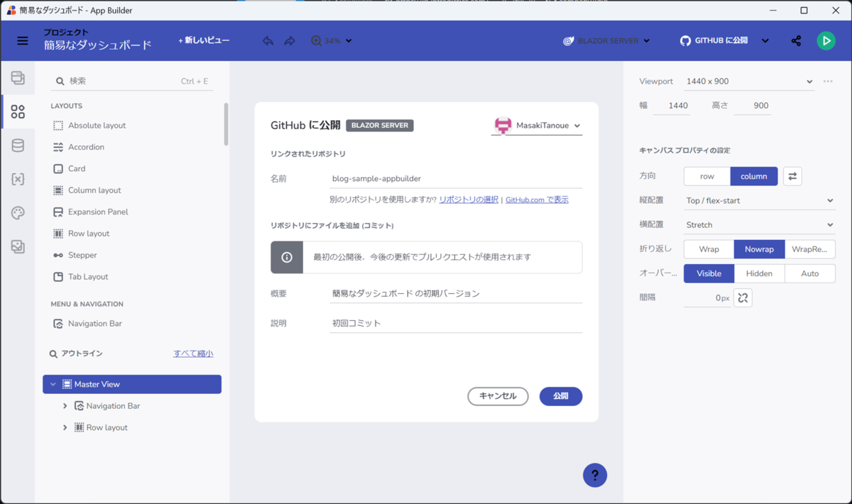The width and height of the screenshot is (852, 504).
Task: Click the 幅 width input field
Action: pos(671,106)
